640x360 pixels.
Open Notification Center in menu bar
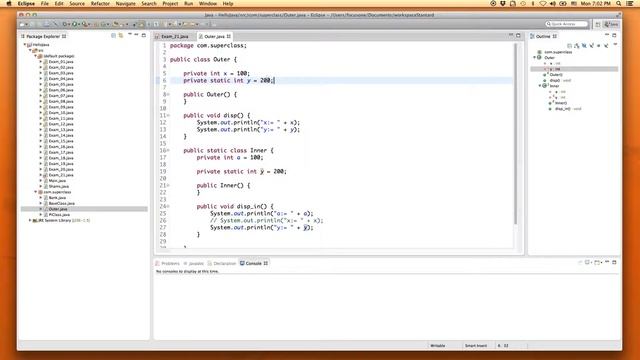click(630, 3)
